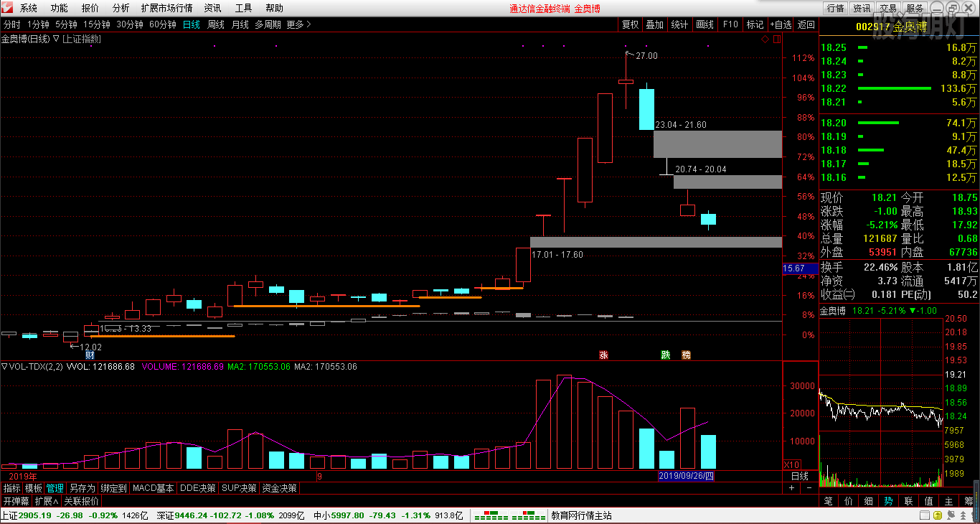Click the 画线 drawing tools button
This screenshot has width=980, height=524.
coord(705,24)
